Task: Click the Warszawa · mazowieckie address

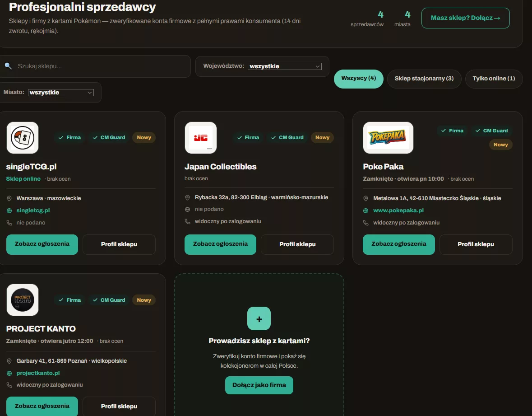Action: [x=49, y=198]
